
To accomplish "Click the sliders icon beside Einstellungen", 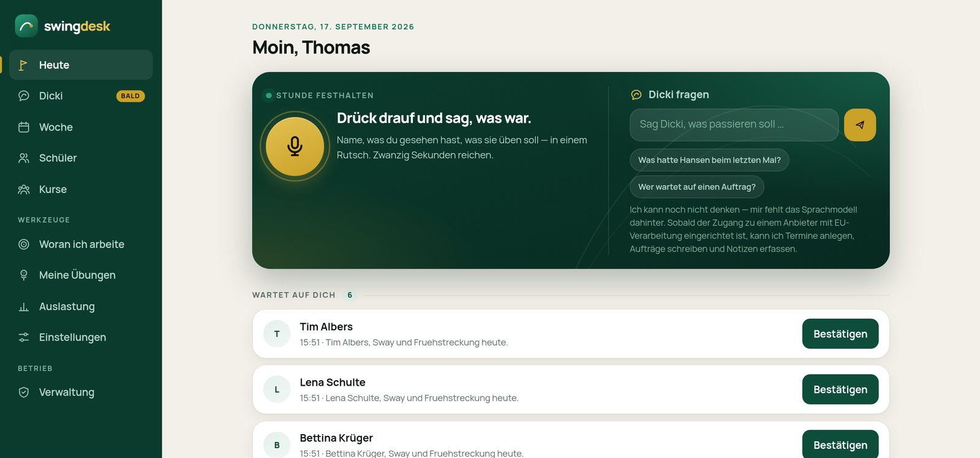I will click(x=24, y=337).
